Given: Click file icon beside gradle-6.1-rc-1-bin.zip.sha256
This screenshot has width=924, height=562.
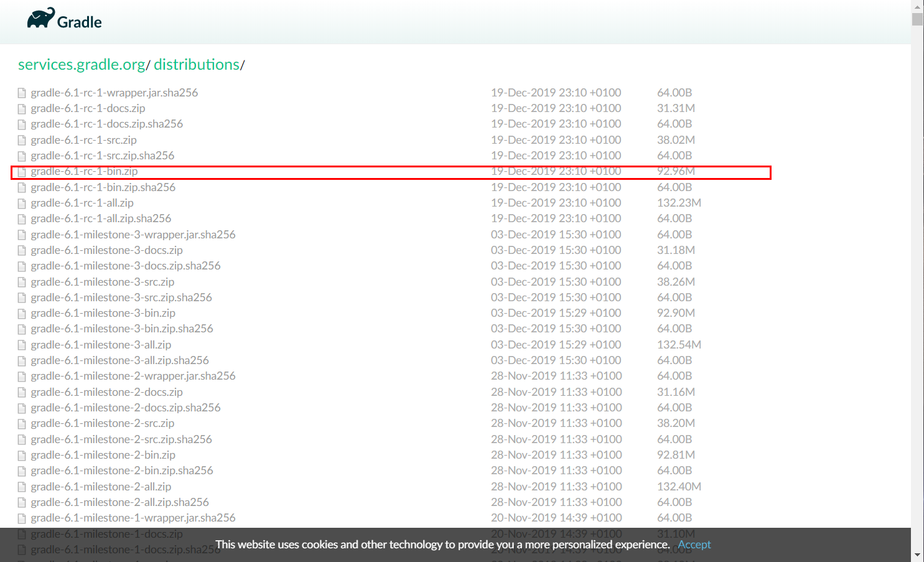Looking at the screenshot, I should [x=22, y=188].
